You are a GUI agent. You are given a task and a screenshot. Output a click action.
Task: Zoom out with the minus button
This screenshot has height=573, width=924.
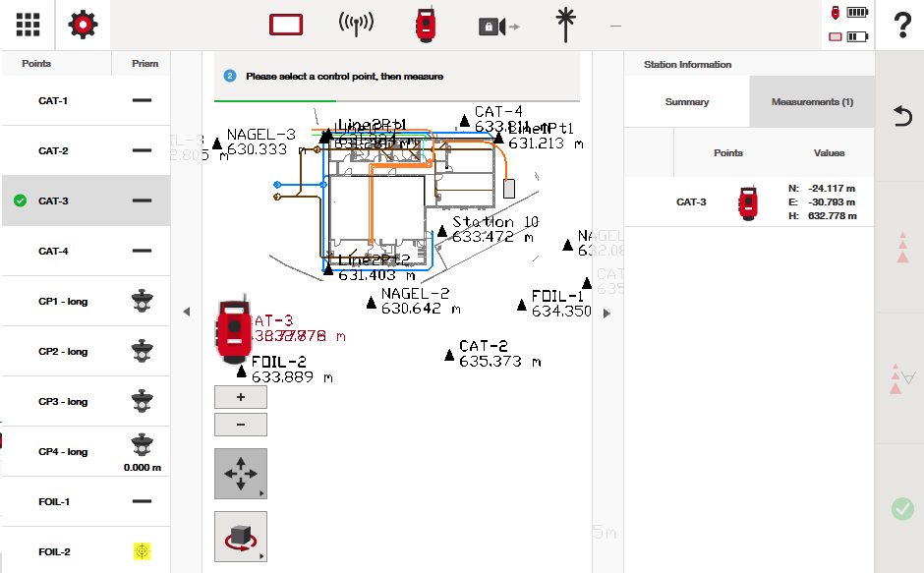tap(241, 425)
